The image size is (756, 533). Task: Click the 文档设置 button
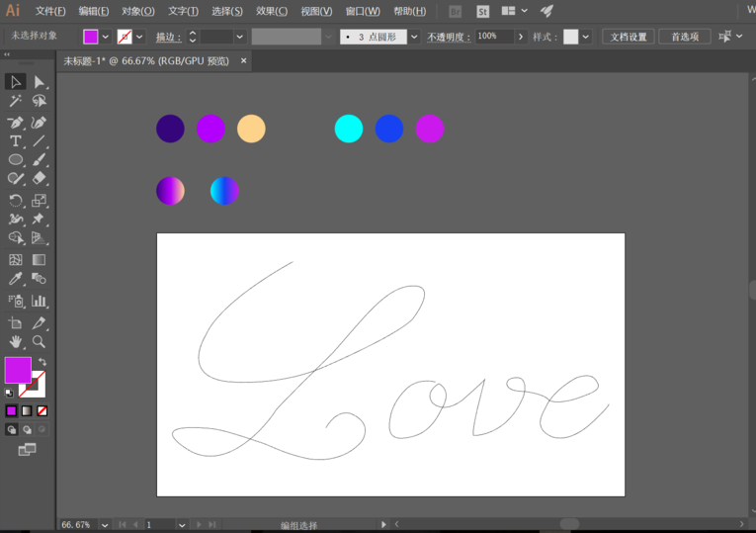[628, 37]
